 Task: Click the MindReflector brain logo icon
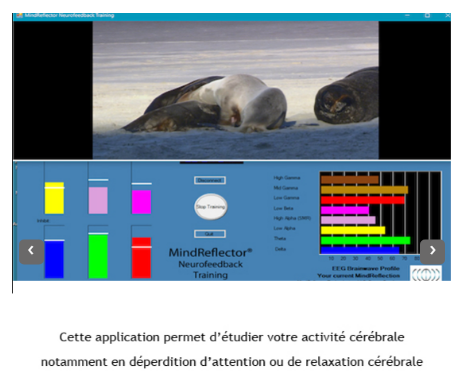(426, 273)
